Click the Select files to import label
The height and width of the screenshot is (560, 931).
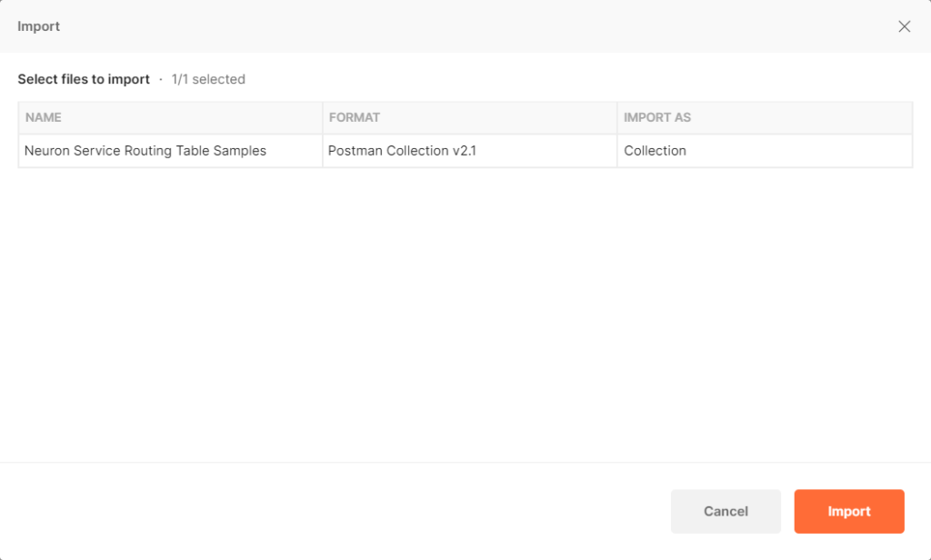pyautogui.click(x=84, y=79)
